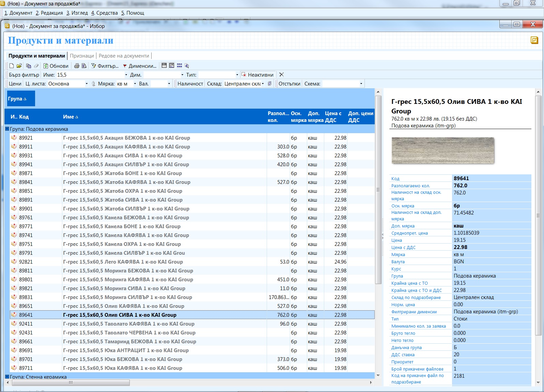This screenshot has height=392, width=544.
Task: Click the Отстъпки toolbar label
Action: 289,83
